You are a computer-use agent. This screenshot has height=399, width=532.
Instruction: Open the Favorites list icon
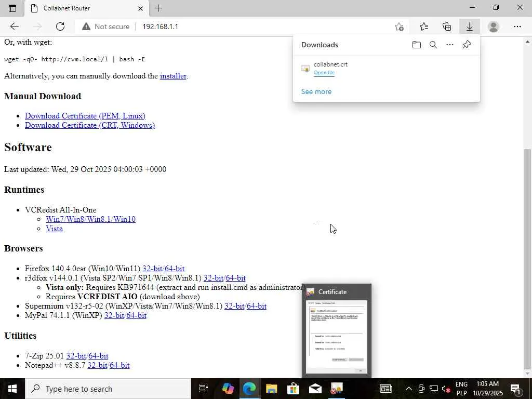coord(424,26)
